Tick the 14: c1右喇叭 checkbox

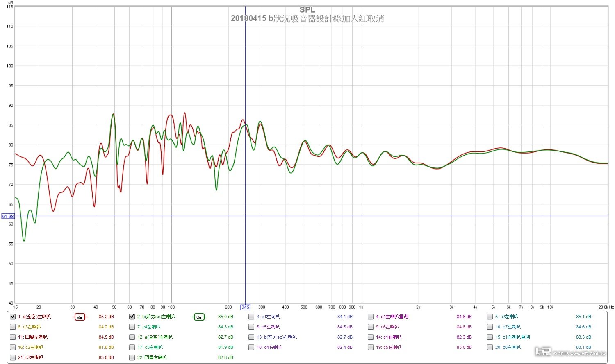tap(371, 337)
